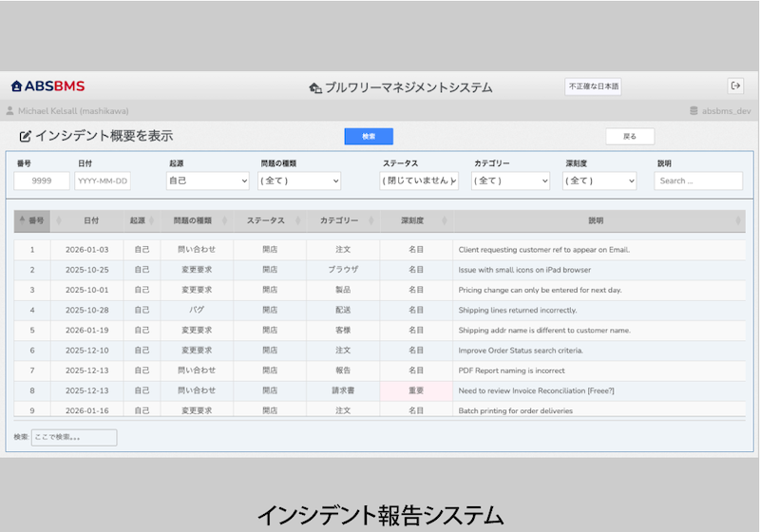The image size is (760, 532).
Task: Sort table by 起源 column header
Action: [142, 220]
